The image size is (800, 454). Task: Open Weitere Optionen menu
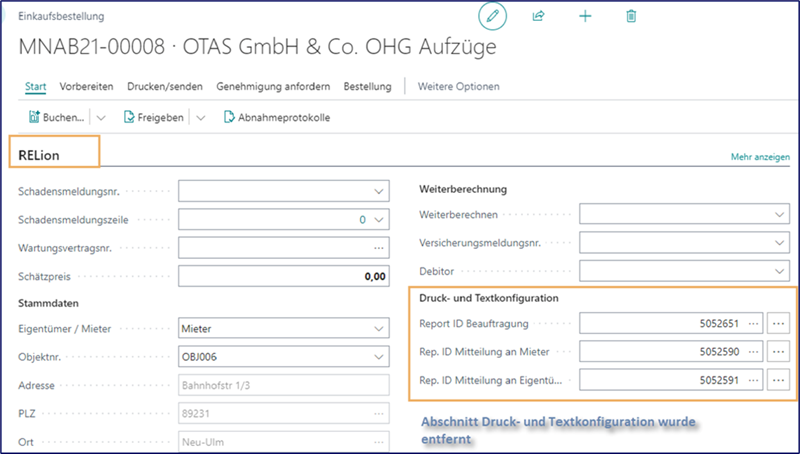(459, 86)
